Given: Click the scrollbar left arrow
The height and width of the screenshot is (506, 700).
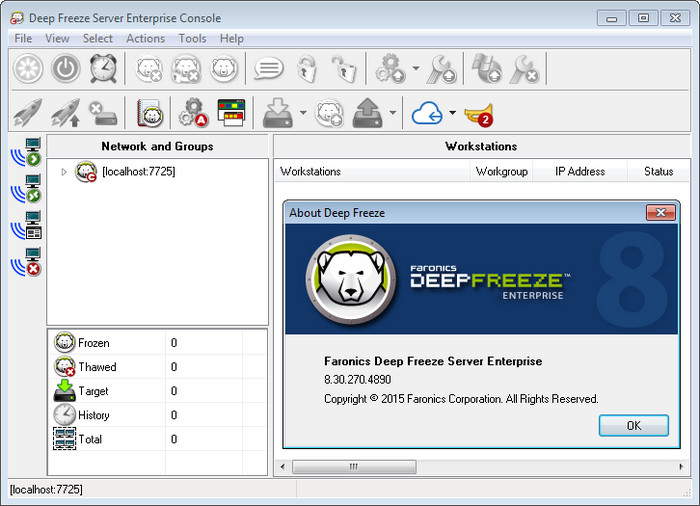Looking at the screenshot, I should point(282,467).
